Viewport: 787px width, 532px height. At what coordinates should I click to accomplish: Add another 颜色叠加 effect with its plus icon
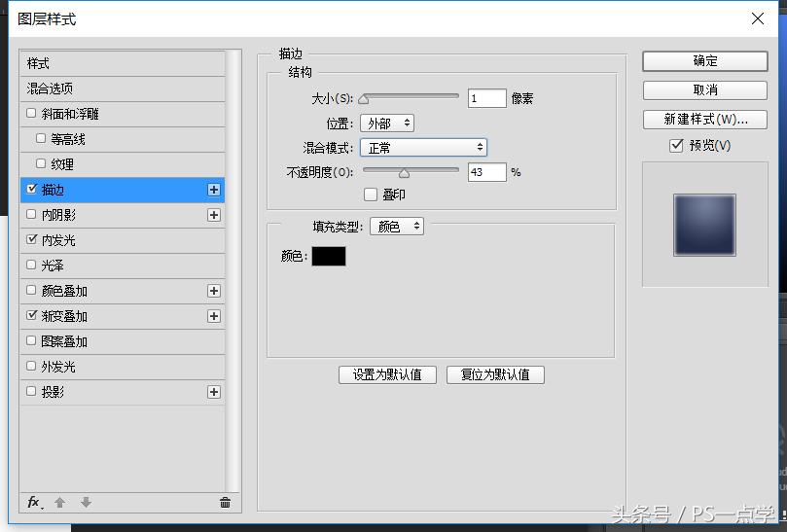(214, 291)
